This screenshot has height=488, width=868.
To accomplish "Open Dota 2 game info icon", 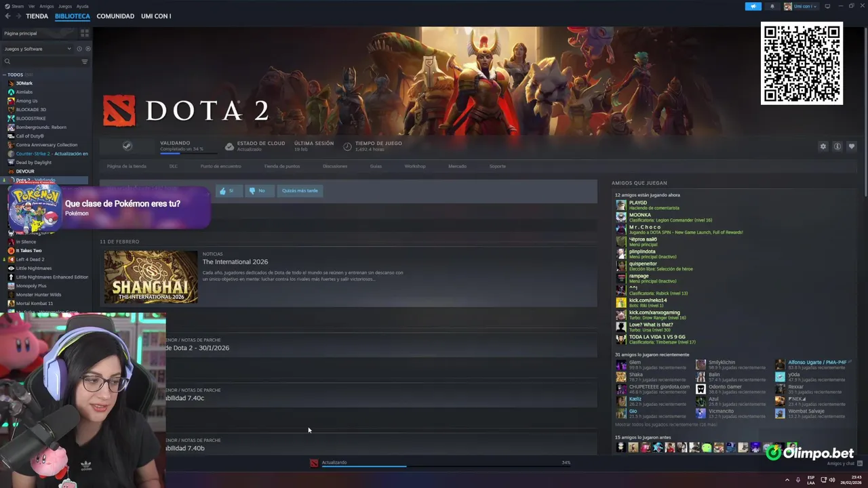I will pos(837,146).
